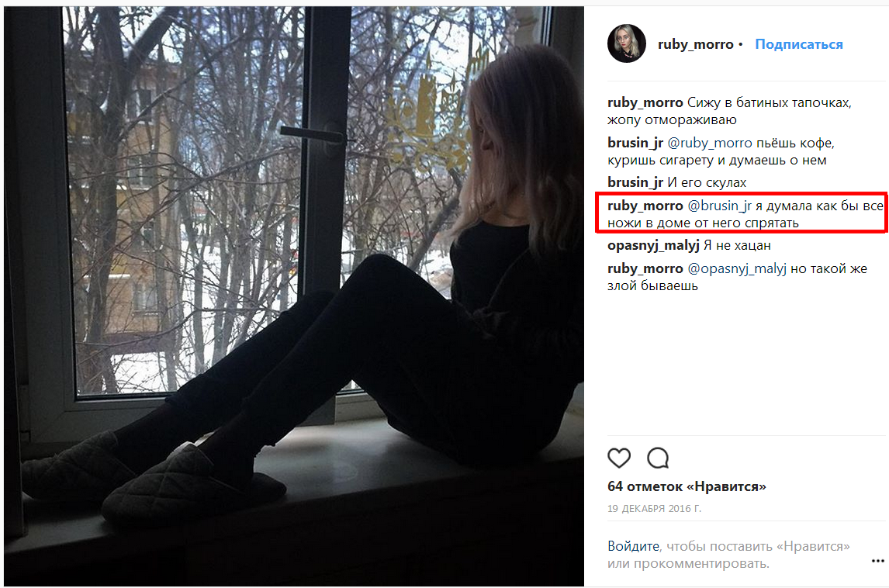Open the 19 декабря 2016 г. date link

[x=654, y=509]
